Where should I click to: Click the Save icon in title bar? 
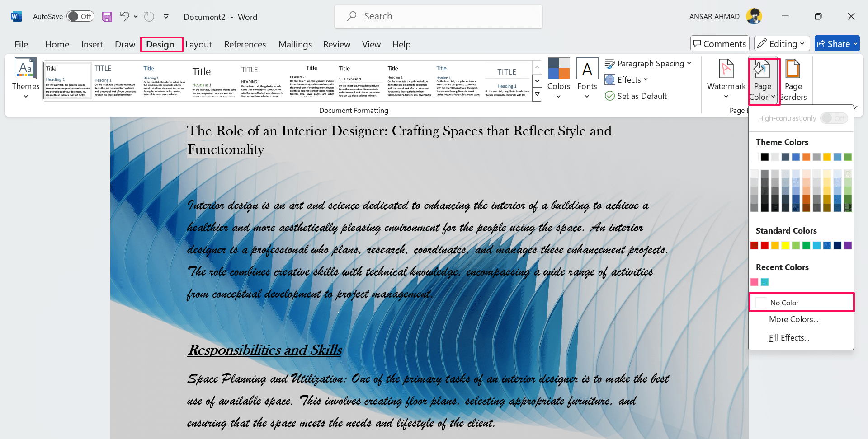pos(107,17)
